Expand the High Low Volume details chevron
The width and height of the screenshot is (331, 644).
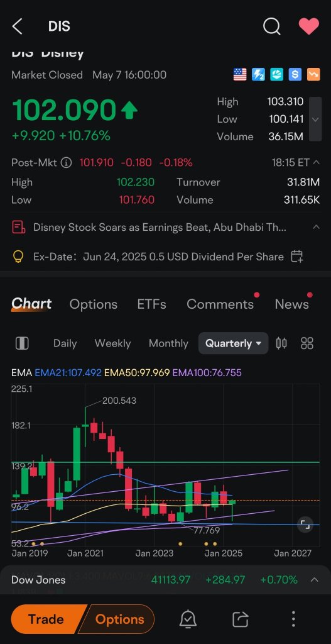315,119
